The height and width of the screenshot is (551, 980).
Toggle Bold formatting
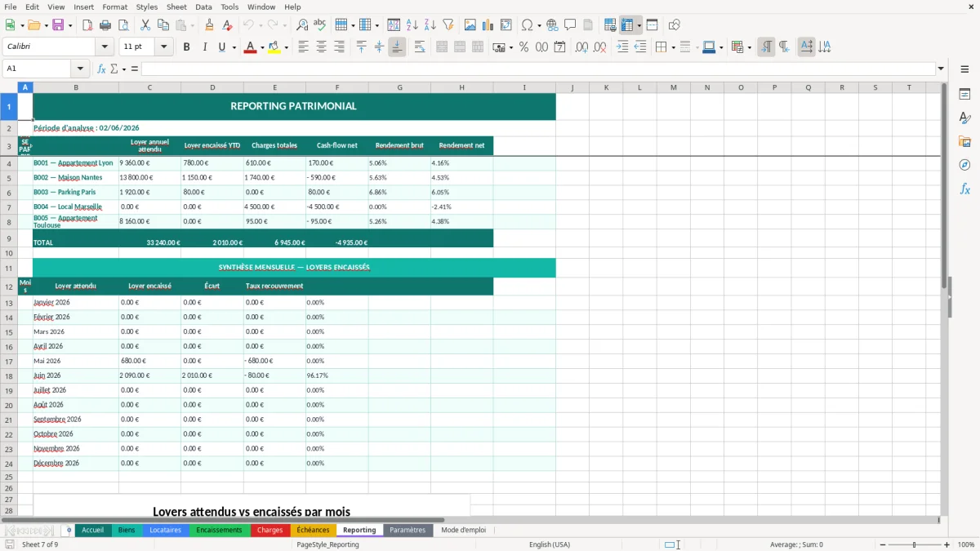point(187,47)
